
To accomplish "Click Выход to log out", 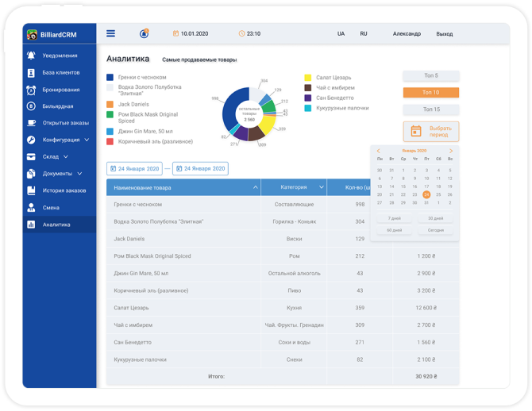I will click(x=445, y=34).
